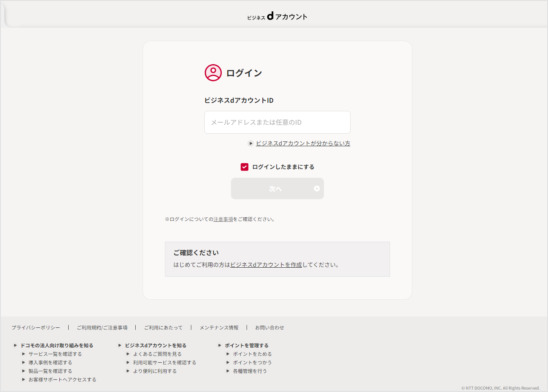Click the ログイン heading text
This screenshot has height=392, width=548.
coord(244,73)
